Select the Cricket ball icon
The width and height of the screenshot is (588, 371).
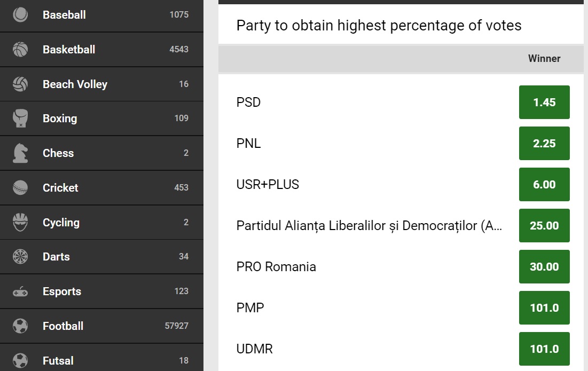point(20,187)
